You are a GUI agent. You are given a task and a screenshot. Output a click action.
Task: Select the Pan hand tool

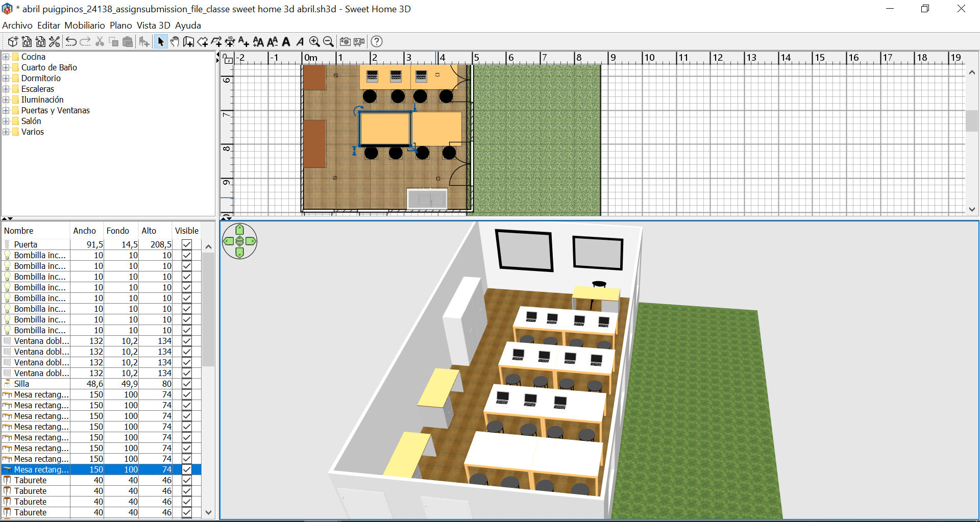(175, 42)
